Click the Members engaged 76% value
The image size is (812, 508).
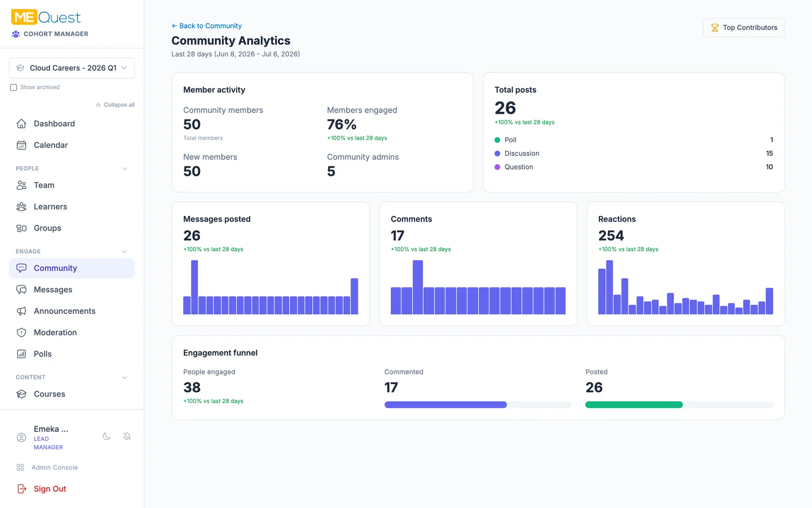[342, 124]
